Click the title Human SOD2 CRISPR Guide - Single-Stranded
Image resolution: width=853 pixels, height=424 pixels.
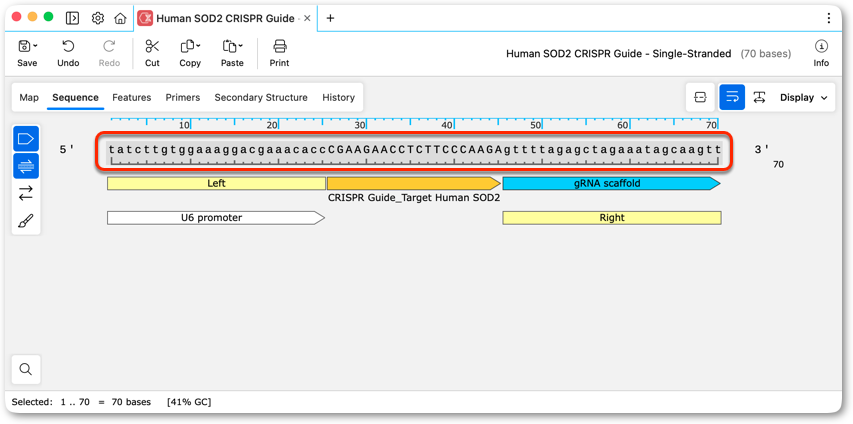pyautogui.click(x=619, y=53)
